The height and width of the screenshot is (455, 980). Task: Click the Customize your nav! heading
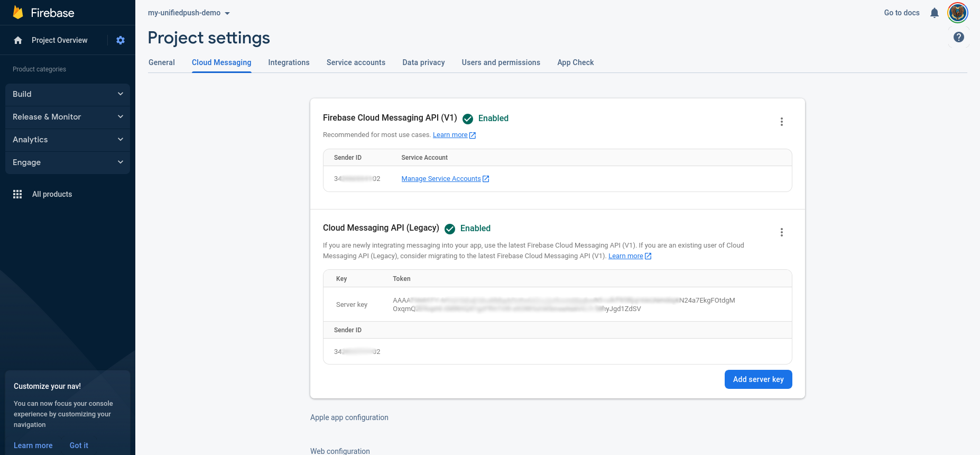pyautogui.click(x=47, y=386)
